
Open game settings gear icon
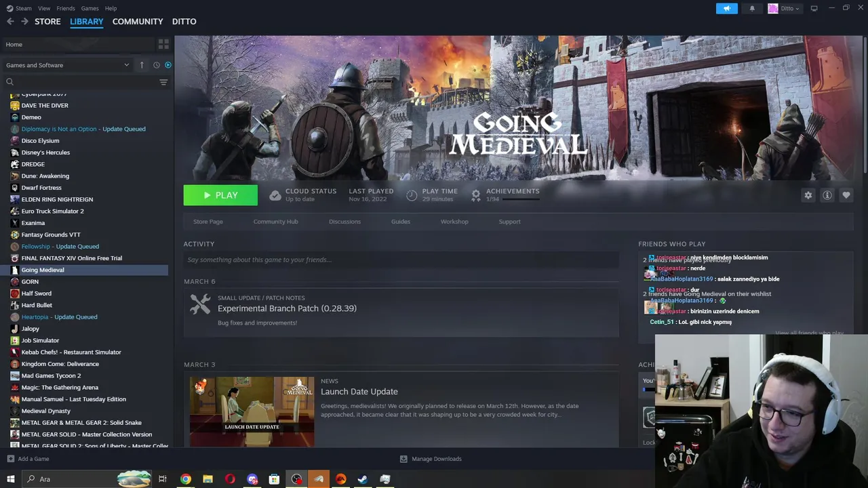point(808,195)
